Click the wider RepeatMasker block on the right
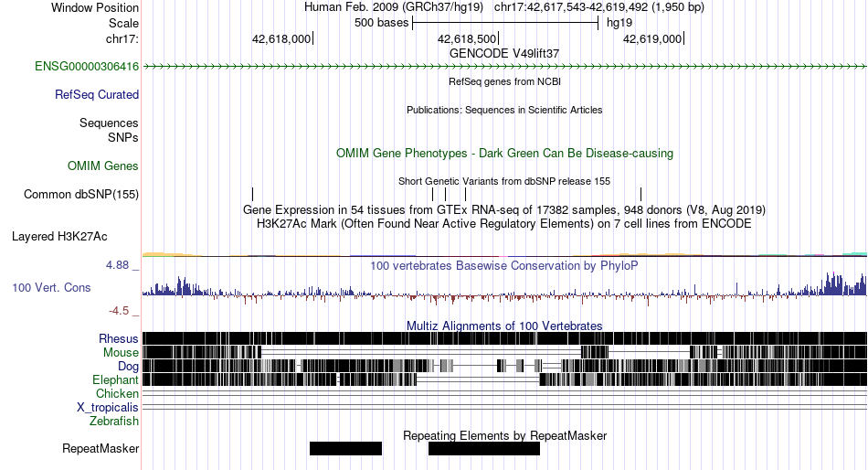Viewport: 868px width, 470px height. 484,448
